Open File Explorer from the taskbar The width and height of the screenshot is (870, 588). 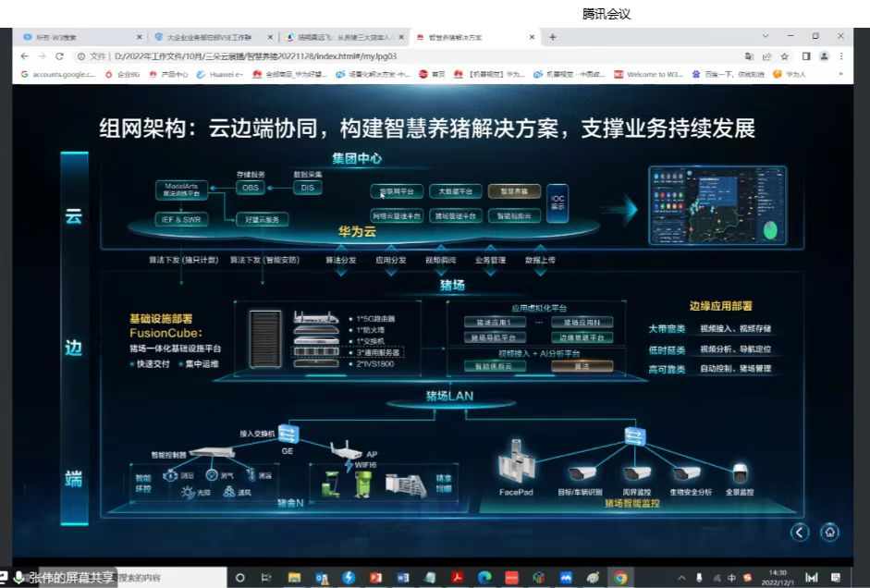click(294, 578)
